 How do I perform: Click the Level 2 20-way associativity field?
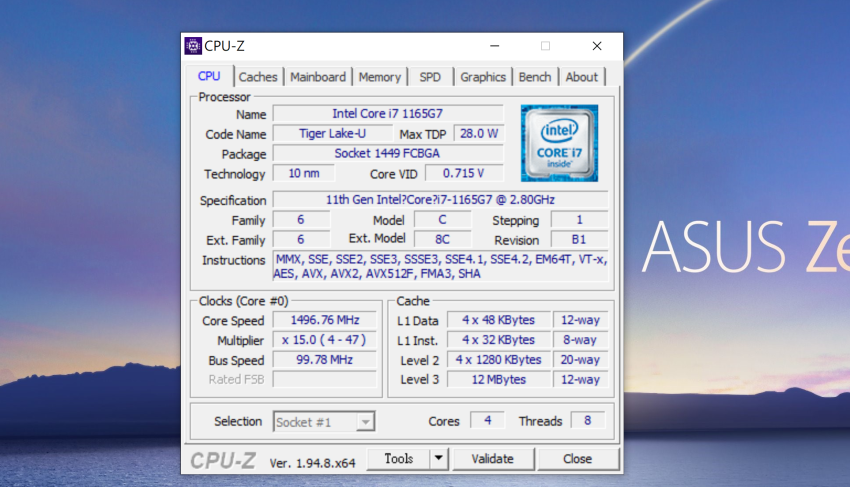580,360
